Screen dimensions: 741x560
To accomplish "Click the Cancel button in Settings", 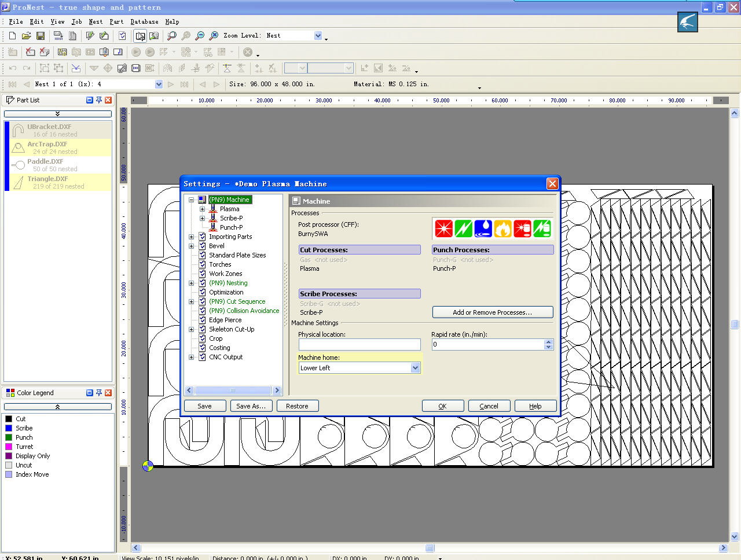I will pos(489,406).
